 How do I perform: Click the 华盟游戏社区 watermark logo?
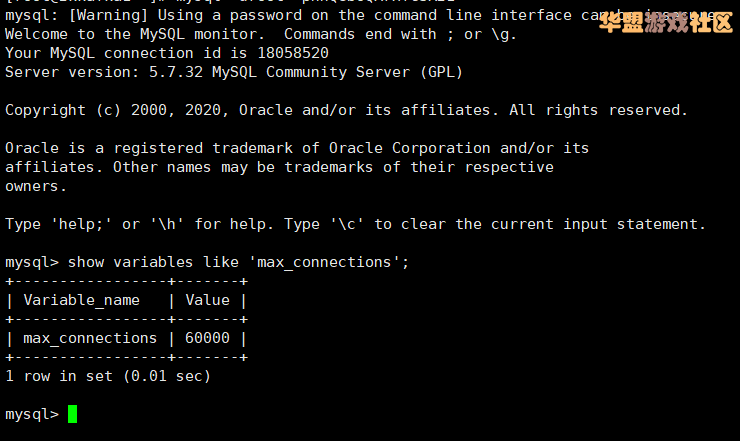[x=666, y=22]
